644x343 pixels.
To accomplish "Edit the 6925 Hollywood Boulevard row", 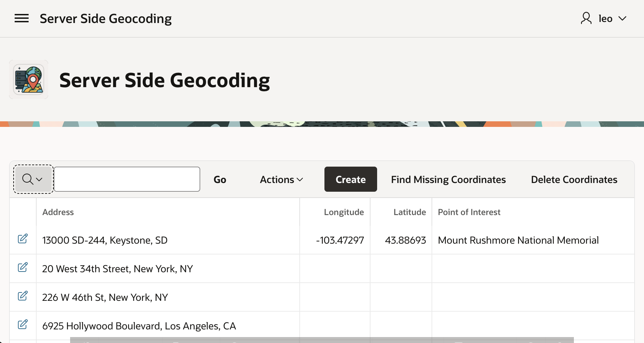I will click(23, 325).
